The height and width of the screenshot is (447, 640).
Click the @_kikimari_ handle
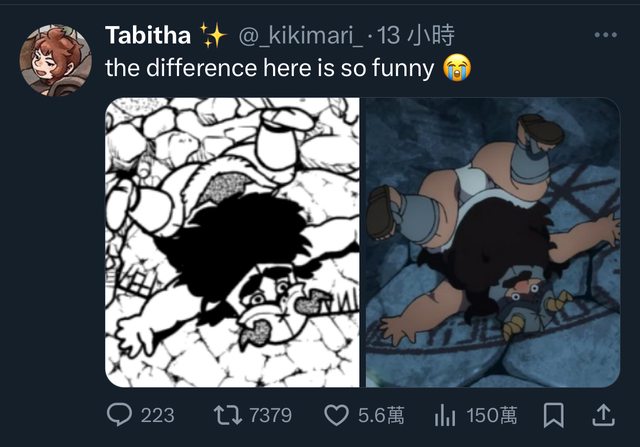299,36
